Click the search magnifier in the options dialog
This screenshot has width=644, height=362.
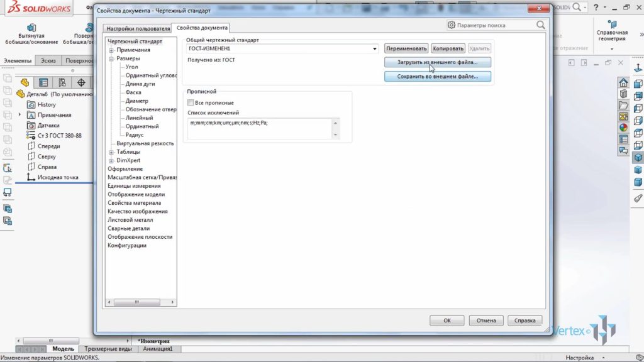click(x=540, y=25)
